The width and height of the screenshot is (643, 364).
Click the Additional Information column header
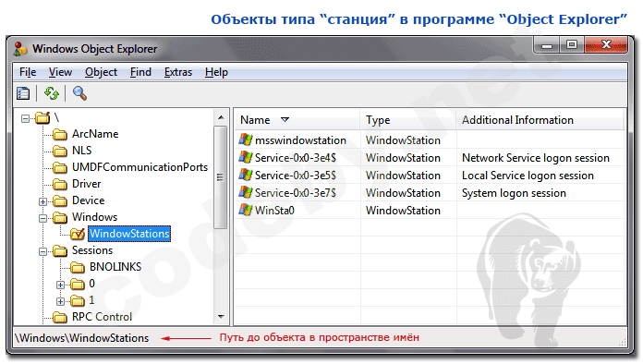(540, 120)
